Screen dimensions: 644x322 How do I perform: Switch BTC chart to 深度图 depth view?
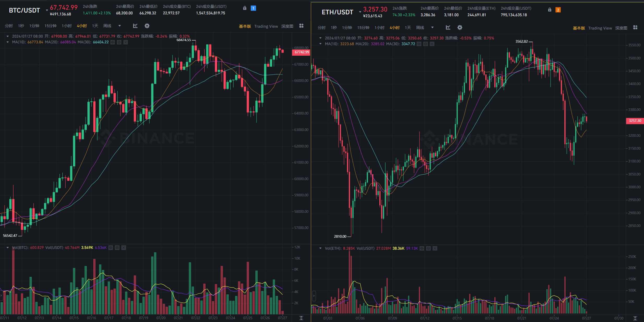tap(287, 26)
